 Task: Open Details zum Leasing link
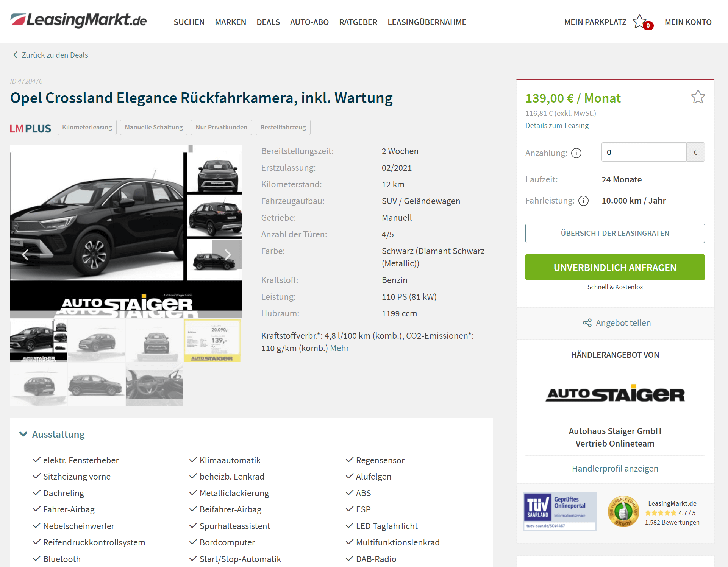557,125
